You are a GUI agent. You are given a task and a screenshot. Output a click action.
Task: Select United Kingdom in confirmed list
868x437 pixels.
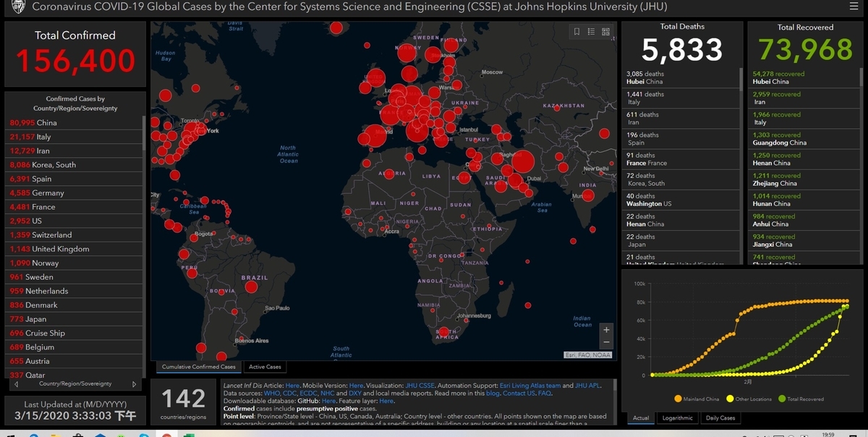(x=75, y=249)
